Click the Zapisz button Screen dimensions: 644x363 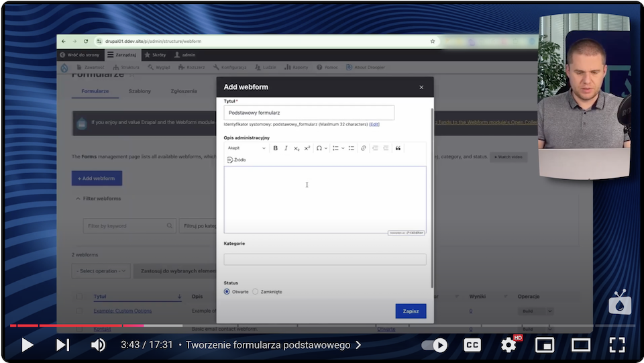(411, 311)
